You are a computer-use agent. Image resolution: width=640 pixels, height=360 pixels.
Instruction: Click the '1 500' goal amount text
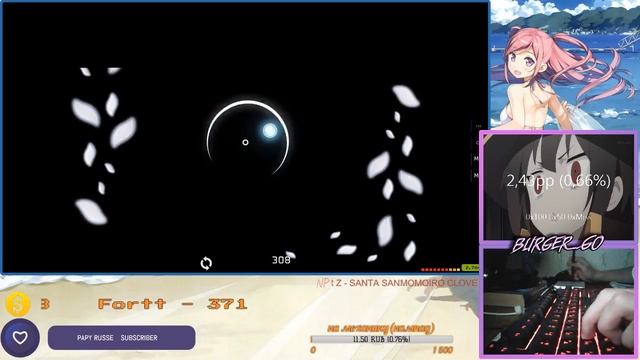(442, 350)
